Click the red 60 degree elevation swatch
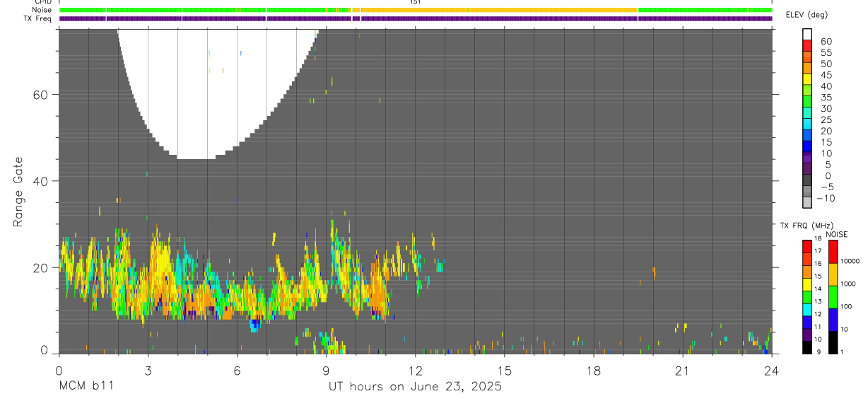Screen dimensions: 868x401 (807, 46)
